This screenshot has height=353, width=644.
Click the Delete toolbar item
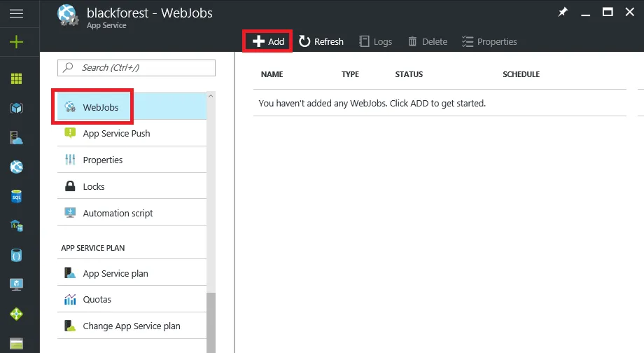point(428,41)
